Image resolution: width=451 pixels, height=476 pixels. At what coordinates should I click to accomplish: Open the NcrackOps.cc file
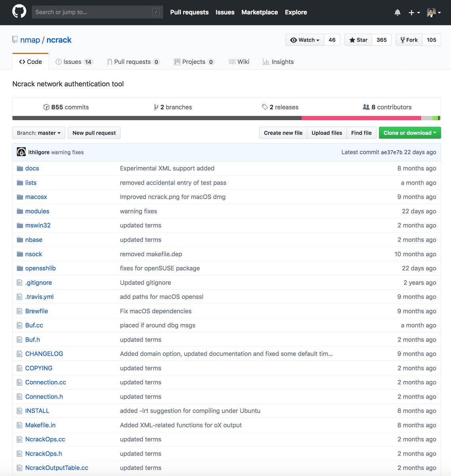pyautogui.click(x=45, y=439)
